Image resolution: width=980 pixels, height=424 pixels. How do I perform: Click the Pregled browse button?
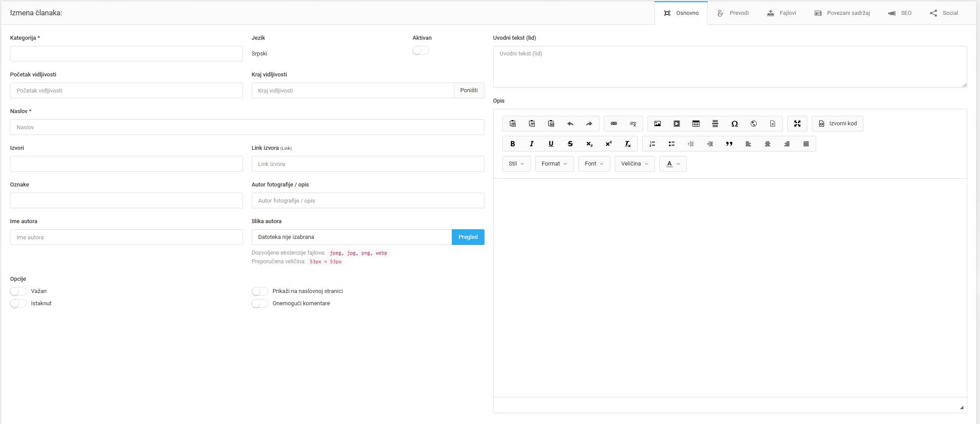pos(467,237)
